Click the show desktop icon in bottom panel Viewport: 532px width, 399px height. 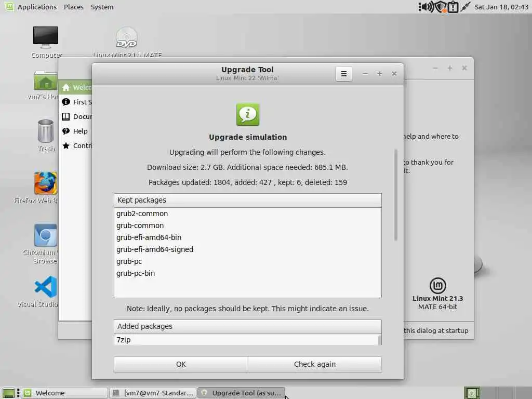pyautogui.click(x=9, y=393)
